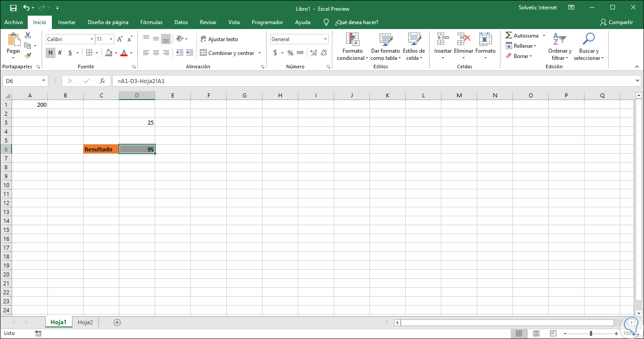The width and height of the screenshot is (644, 339).
Task: Switch to Page Layout view in status bar
Action: point(536,333)
